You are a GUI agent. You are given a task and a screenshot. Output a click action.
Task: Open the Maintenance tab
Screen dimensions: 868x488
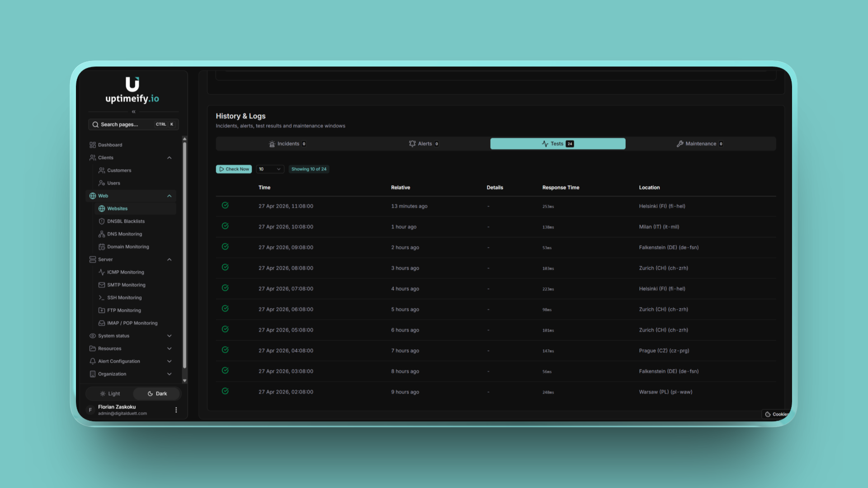pos(700,143)
